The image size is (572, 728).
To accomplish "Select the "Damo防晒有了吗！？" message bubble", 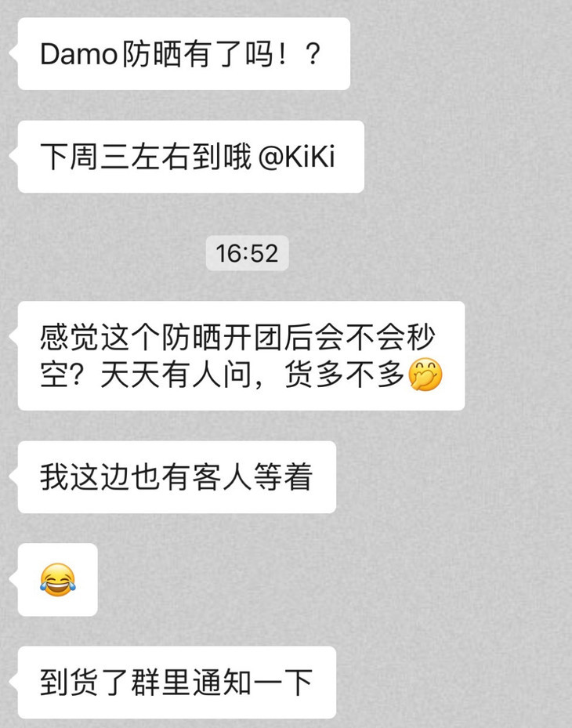I will coord(184,54).
